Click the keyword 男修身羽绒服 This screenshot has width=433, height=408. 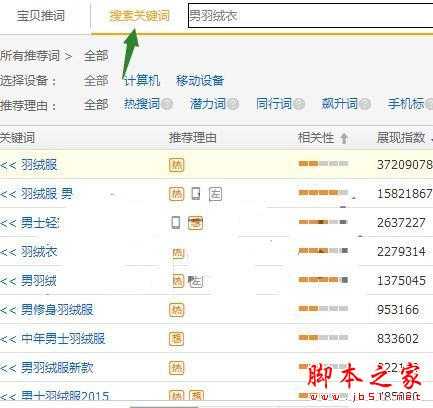[57, 310]
